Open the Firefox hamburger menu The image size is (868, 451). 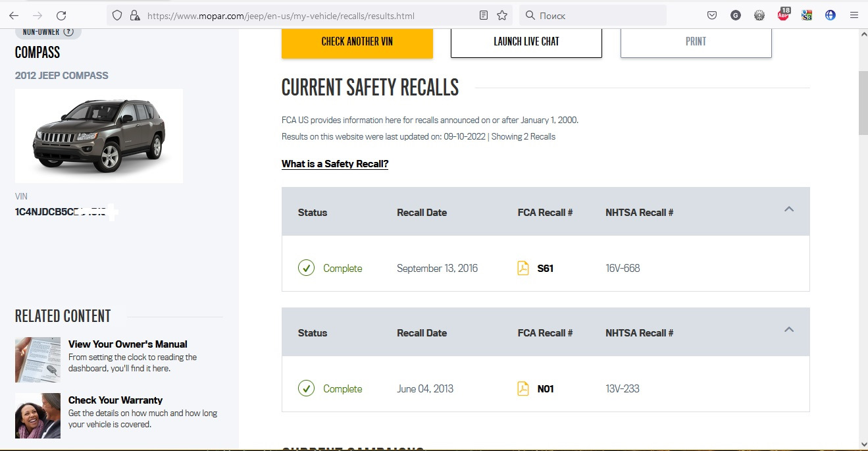(x=854, y=15)
